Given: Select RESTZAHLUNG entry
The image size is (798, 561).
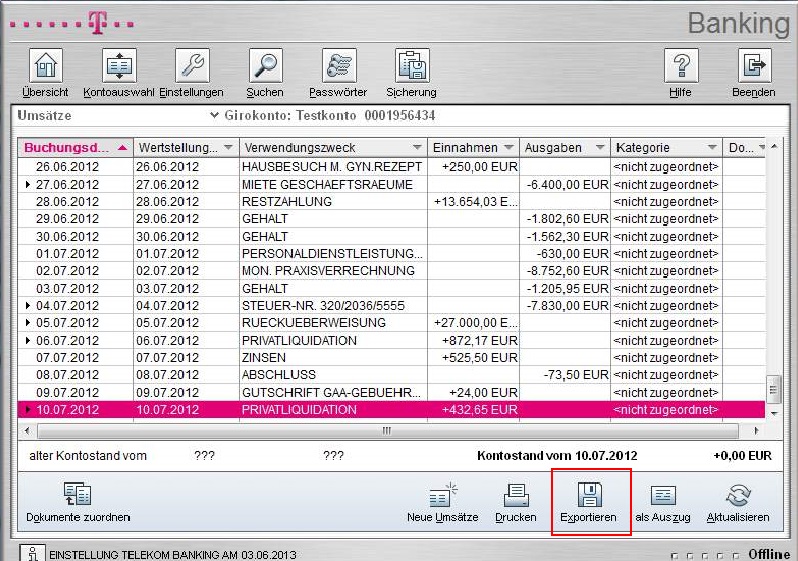Looking at the screenshot, I should (x=287, y=202).
